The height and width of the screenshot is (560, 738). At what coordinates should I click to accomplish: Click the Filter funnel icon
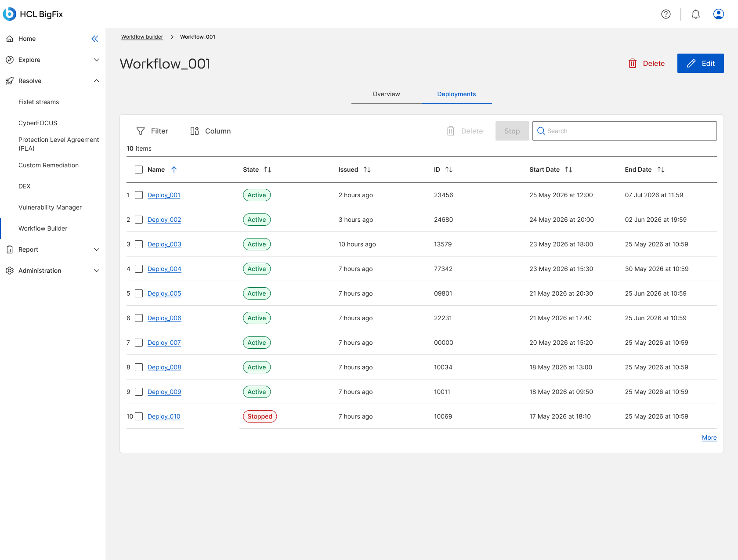click(x=141, y=131)
